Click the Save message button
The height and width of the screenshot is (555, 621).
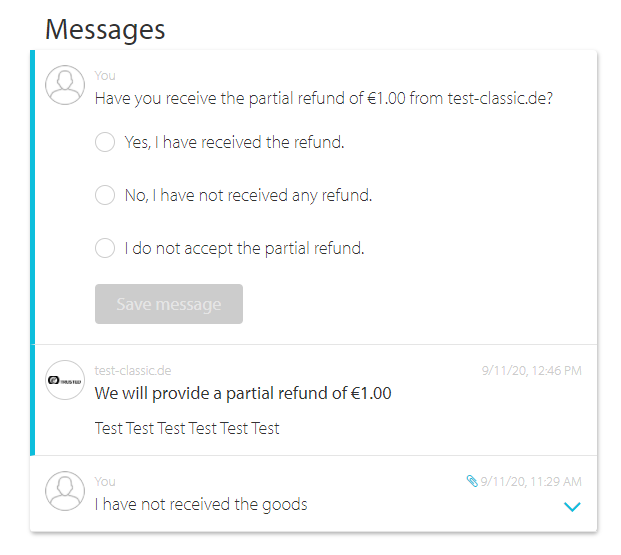(x=169, y=304)
